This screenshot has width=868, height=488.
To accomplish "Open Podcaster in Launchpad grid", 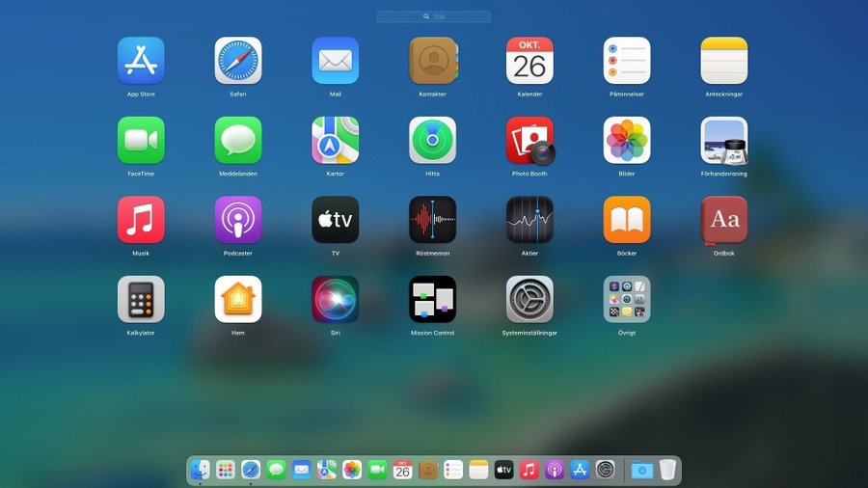I will (x=238, y=220).
